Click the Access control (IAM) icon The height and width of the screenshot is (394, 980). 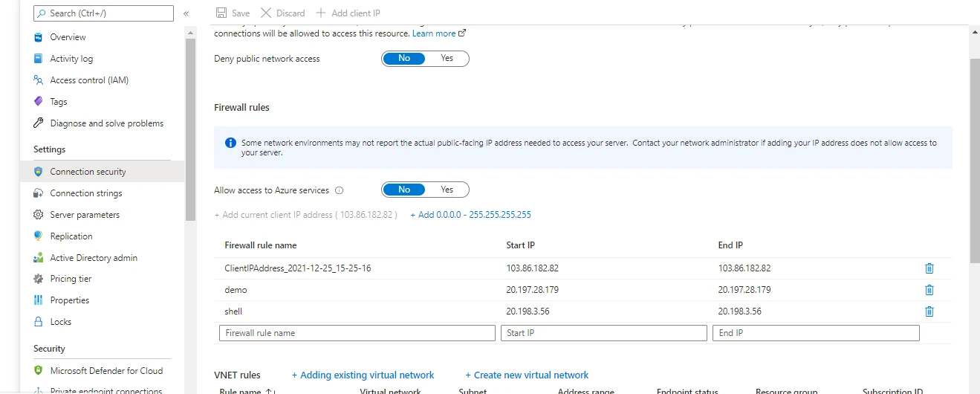click(x=38, y=80)
